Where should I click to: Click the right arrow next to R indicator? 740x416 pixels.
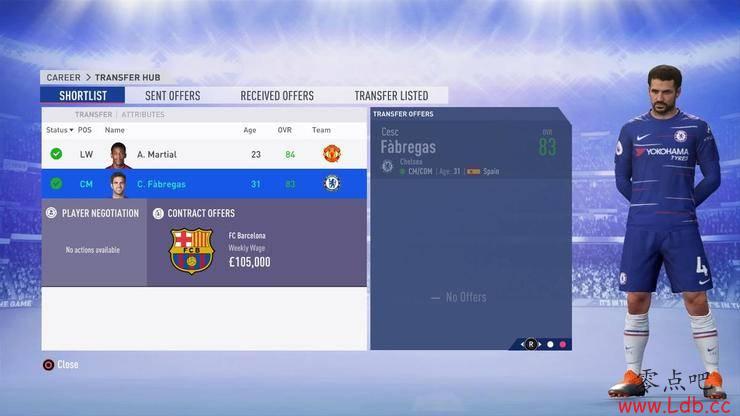pos(540,345)
